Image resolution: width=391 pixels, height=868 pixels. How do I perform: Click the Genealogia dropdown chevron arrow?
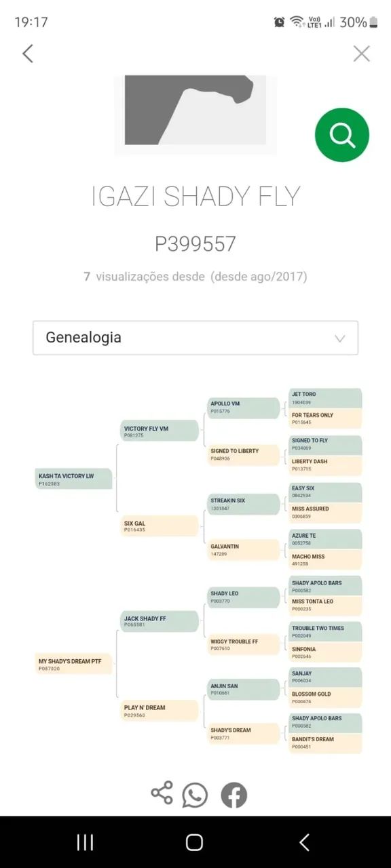(x=340, y=338)
